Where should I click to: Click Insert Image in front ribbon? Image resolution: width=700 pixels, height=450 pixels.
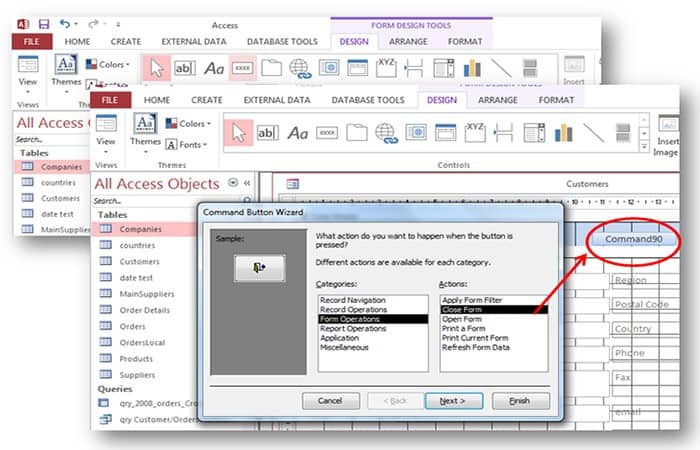pyautogui.click(x=667, y=136)
